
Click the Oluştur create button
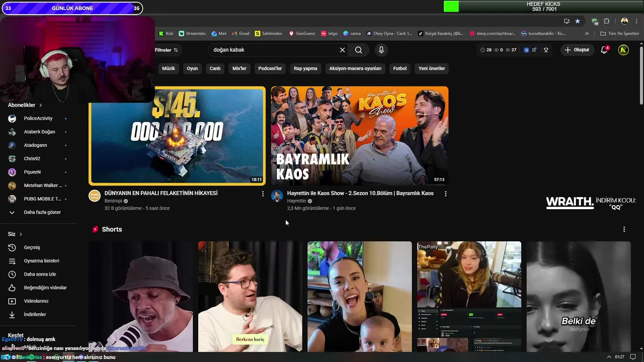pyautogui.click(x=577, y=50)
